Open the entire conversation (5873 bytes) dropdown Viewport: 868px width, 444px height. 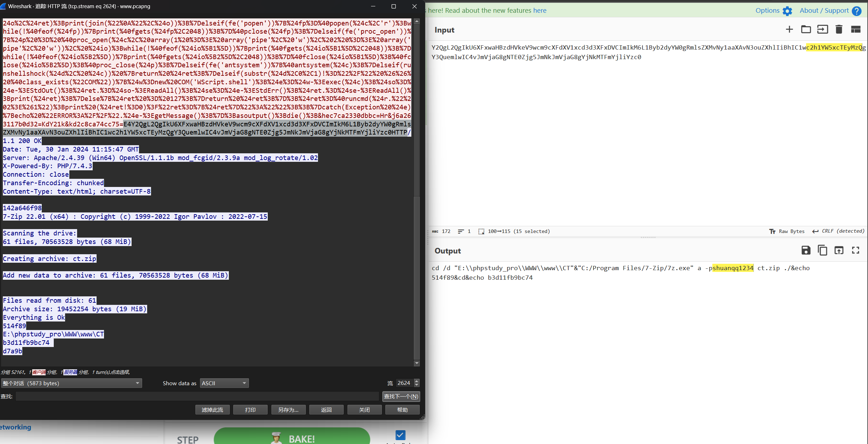pyautogui.click(x=71, y=383)
